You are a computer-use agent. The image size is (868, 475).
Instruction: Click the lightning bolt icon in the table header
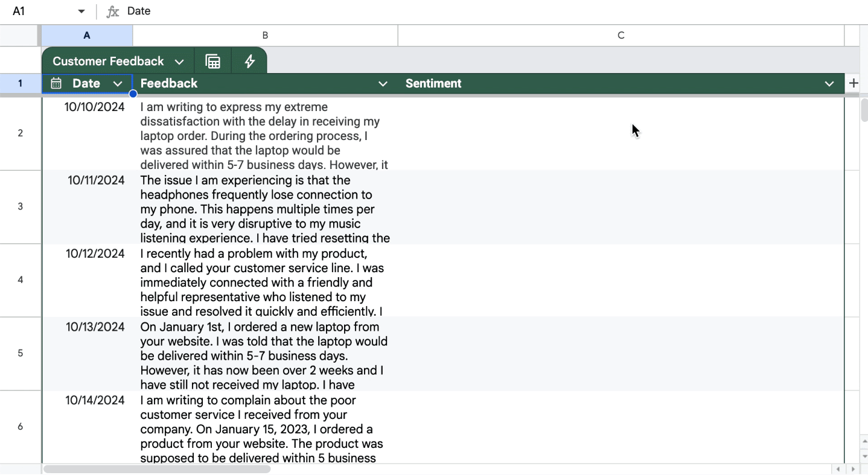pyautogui.click(x=249, y=60)
